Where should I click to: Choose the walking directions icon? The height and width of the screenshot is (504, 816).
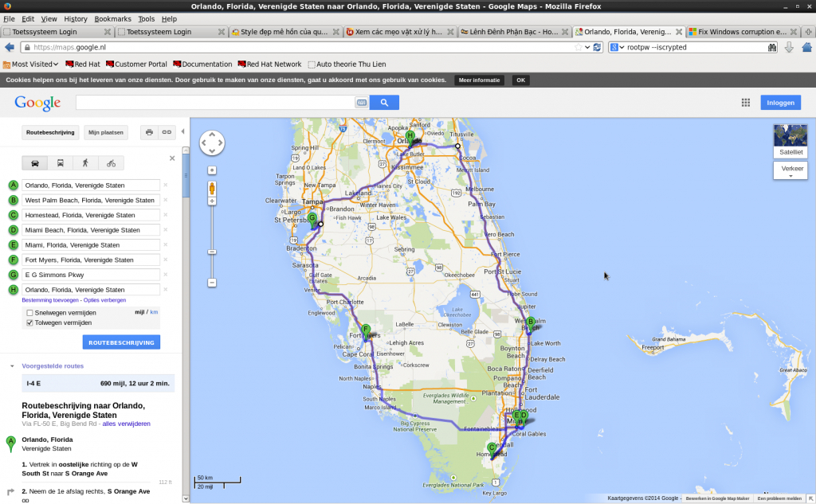pyautogui.click(x=85, y=163)
